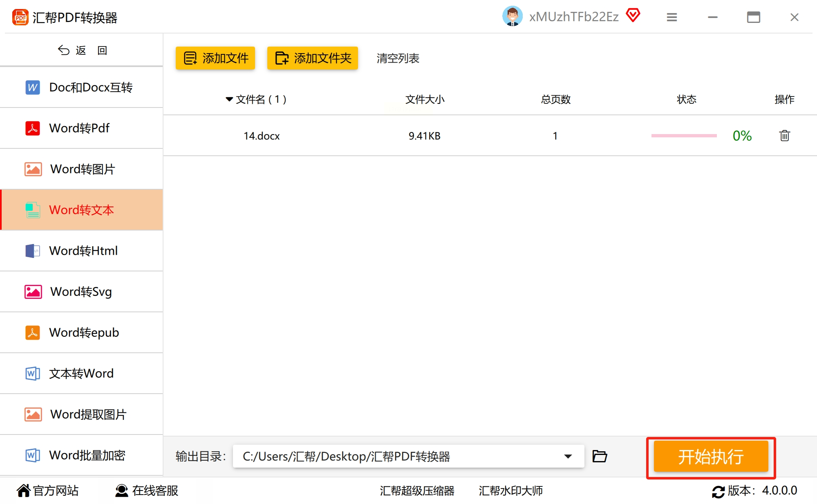The width and height of the screenshot is (817, 504).
Task: Click the red VIP diamond badge
Action: [633, 16]
